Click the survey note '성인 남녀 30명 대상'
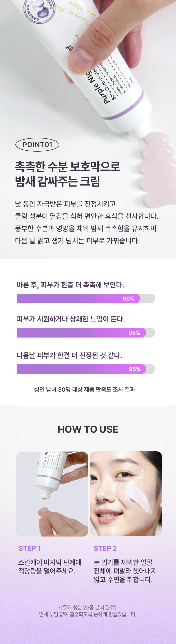Viewport: 176px width, 644px height. tap(85, 389)
